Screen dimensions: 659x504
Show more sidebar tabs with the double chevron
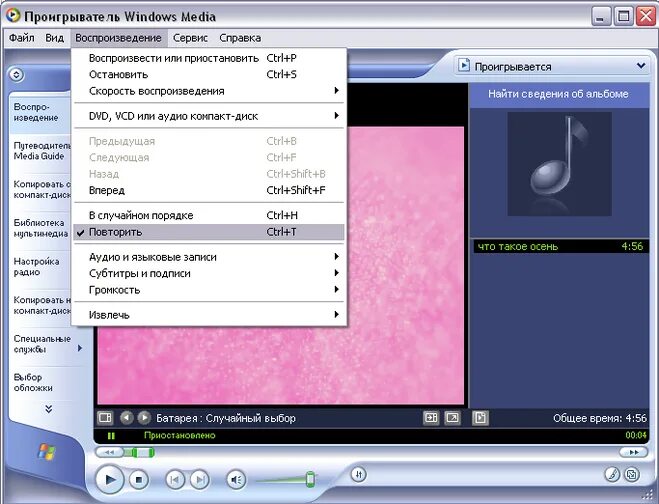49,409
